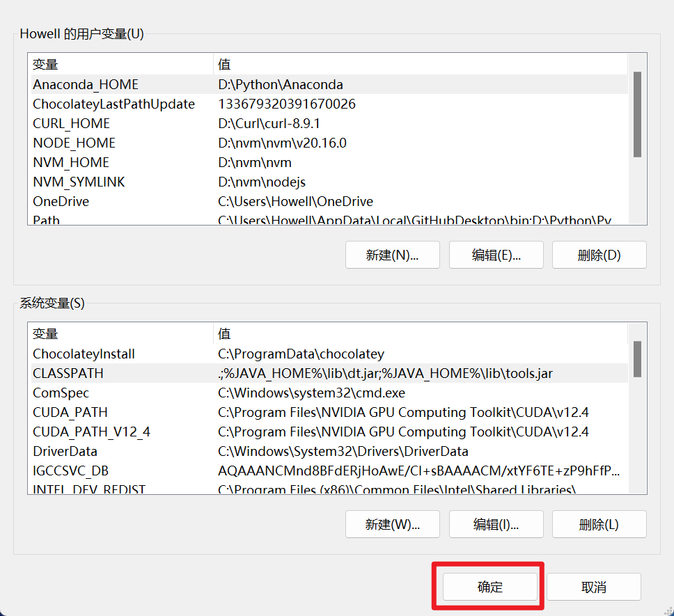Pick the CUDA_PATH system variable
674x616 pixels.
click(x=70, y=412)
